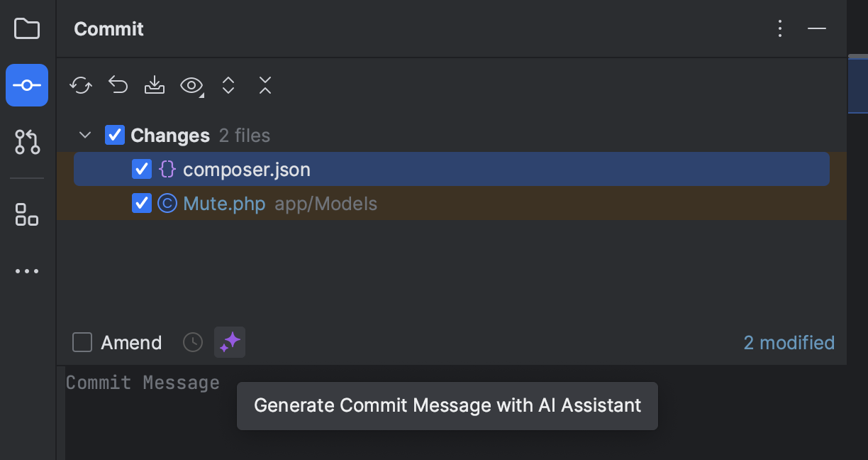Select the Mute.php file entry
Viewport: 868px width, 460px height.
pos(451,204)
